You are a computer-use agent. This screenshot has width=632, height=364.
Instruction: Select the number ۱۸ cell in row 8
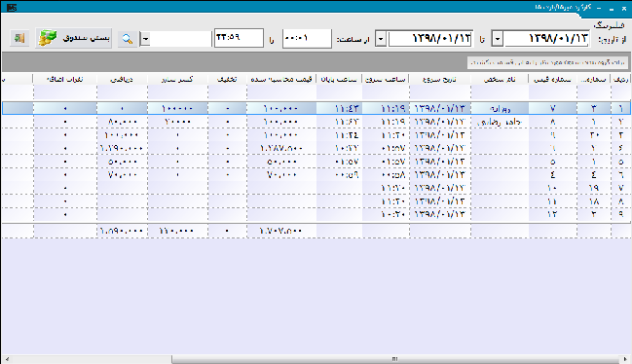[x=594, y=201]
